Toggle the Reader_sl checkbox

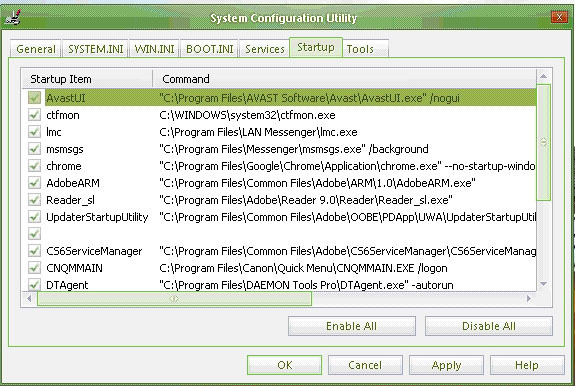click(34, 200)
